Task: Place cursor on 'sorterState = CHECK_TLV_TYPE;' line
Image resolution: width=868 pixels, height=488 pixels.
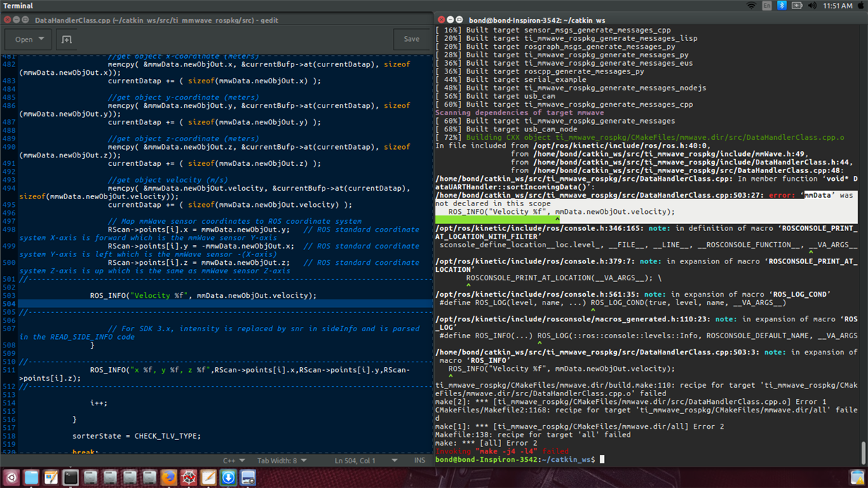Action: (137, 436)
